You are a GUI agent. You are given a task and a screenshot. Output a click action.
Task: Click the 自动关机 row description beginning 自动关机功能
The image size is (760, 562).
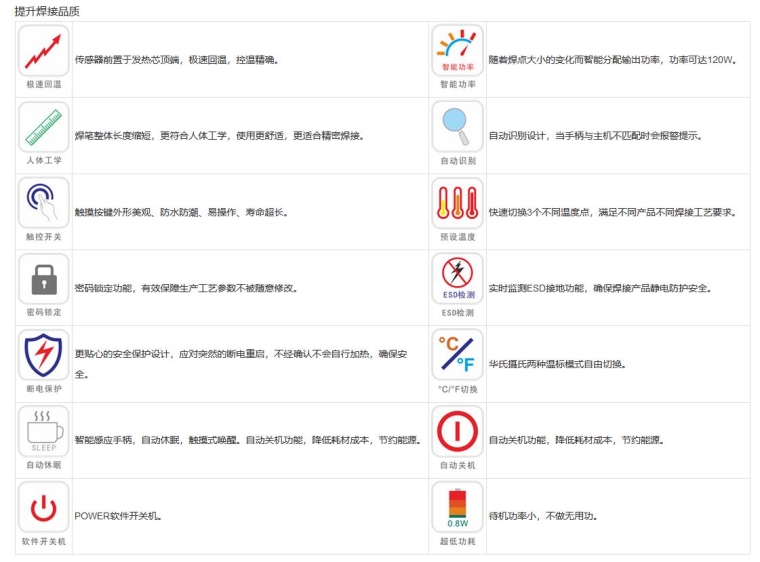[x=576, y=440]
